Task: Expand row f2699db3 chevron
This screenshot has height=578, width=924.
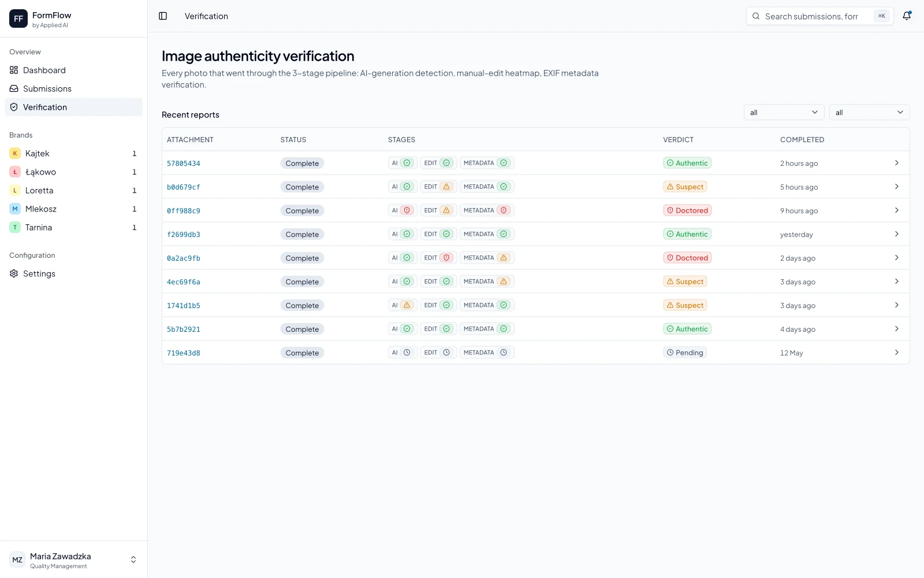Action: pyautogui.click(x=896, y=234)
